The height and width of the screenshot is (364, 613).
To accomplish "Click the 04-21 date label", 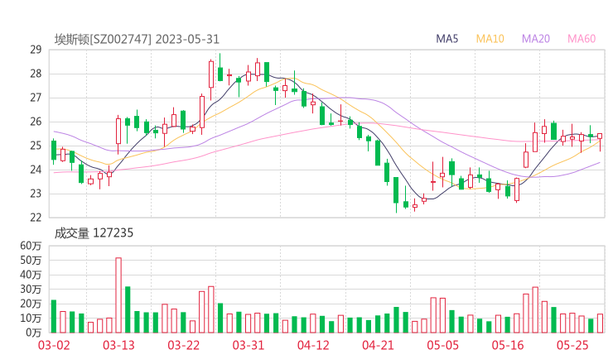I will click(378, 345).
